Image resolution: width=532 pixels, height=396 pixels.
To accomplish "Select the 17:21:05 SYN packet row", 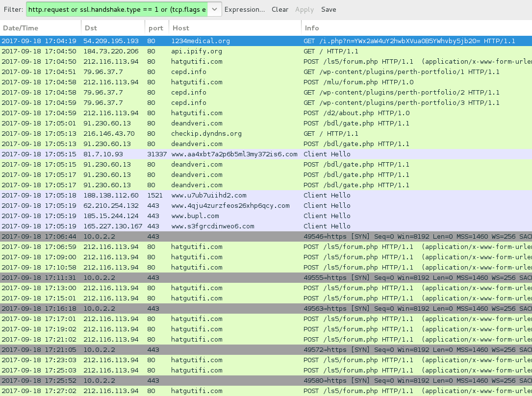I will (x=266, y=349).
